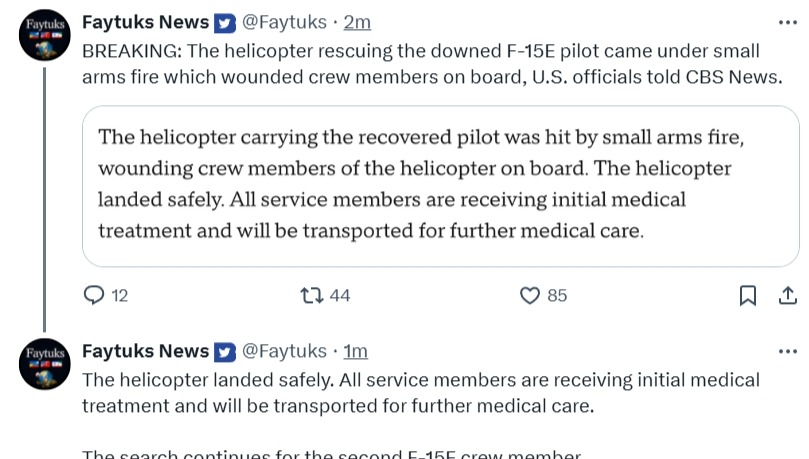809x459 pixels.
Task: Like the tweet with 85 likes
Action: click(530, 295)
